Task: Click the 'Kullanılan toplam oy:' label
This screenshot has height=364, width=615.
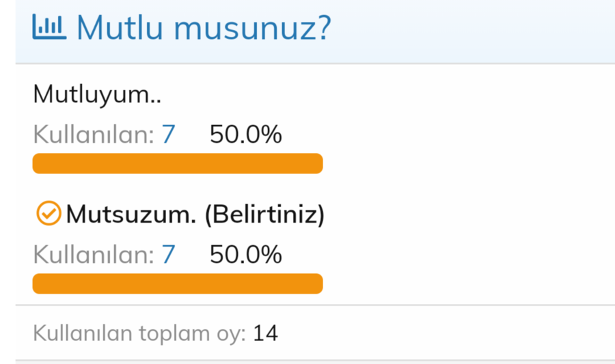Action: pos(139,333)
